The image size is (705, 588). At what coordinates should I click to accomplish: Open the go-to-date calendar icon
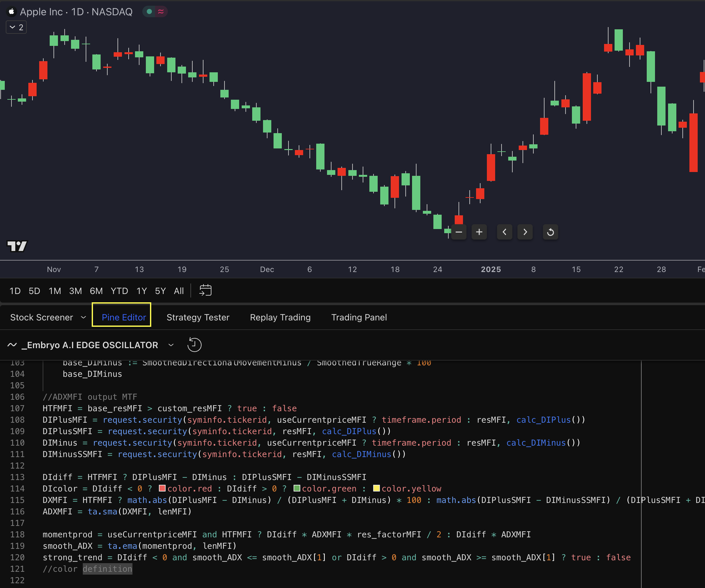pyautogui.click(x=205, y=290)
